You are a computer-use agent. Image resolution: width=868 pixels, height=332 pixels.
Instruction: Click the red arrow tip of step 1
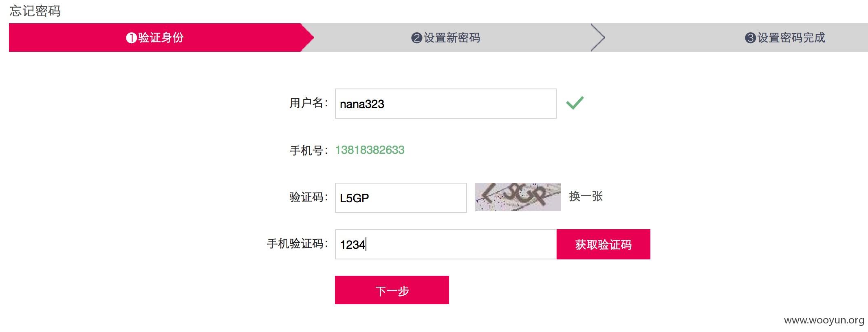pyautogui.click(x=307, y=38)
